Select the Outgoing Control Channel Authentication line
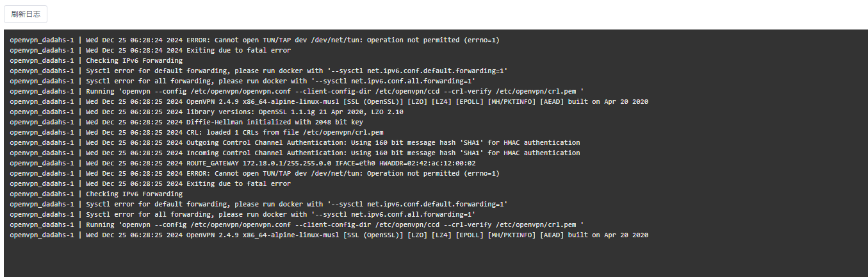This screenshot has width=868, height=277. (x=295, y=142)
